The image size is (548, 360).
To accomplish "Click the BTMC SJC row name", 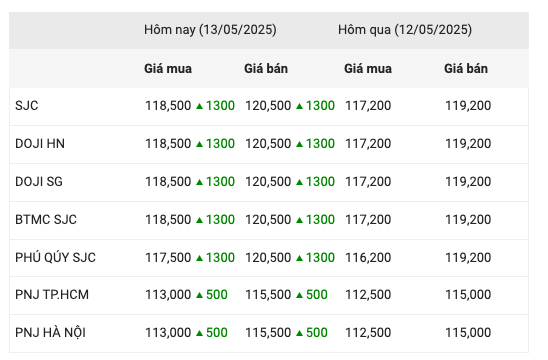I will [46, 220].
